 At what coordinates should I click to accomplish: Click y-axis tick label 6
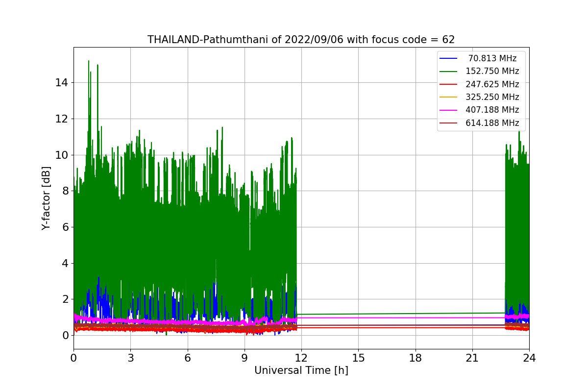66,227
